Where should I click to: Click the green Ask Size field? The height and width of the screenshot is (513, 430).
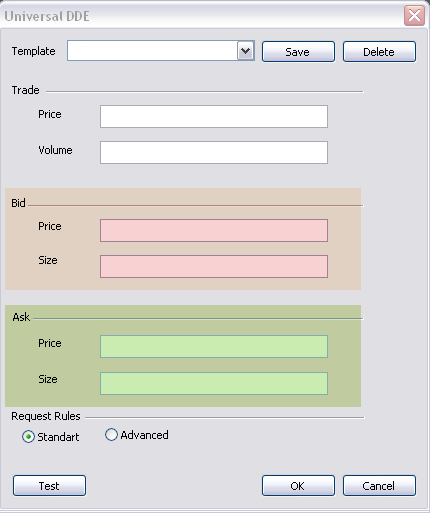tap(214, 383)
